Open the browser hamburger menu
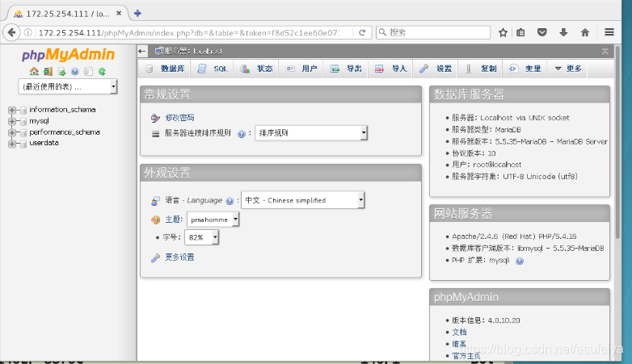Screen dimensions: 632x364 point(609,32)
